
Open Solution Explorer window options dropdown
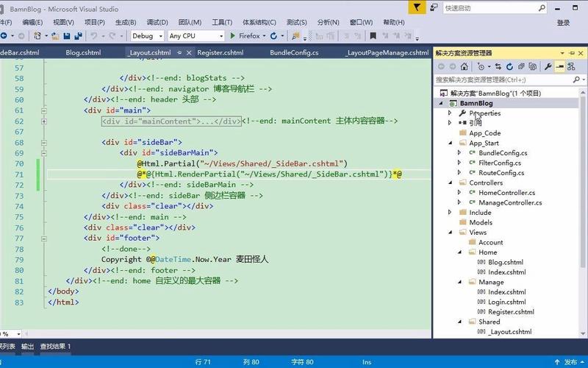562,53
